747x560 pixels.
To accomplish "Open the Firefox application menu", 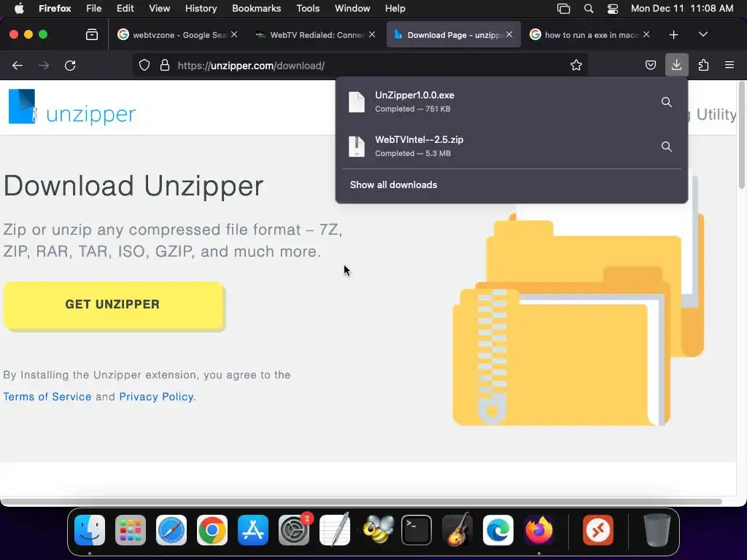I will tap(55, 9).
